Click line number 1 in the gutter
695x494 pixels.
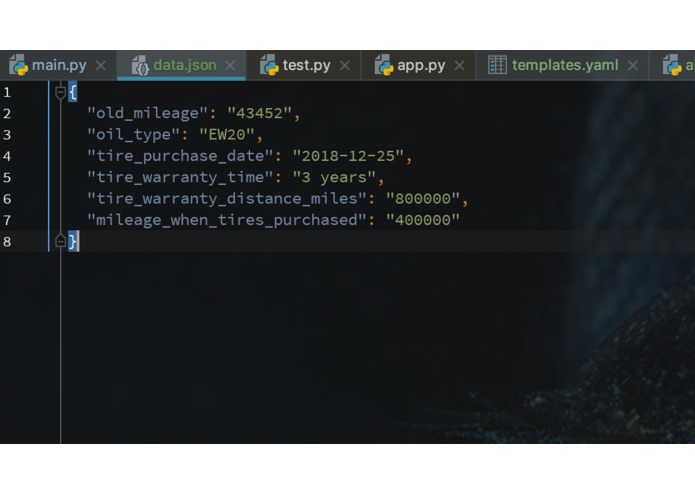pos(7,93)
